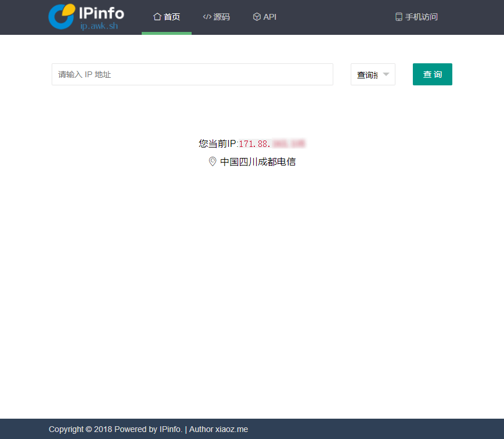Switch to the 源码 navigation tab

[217, 17]
